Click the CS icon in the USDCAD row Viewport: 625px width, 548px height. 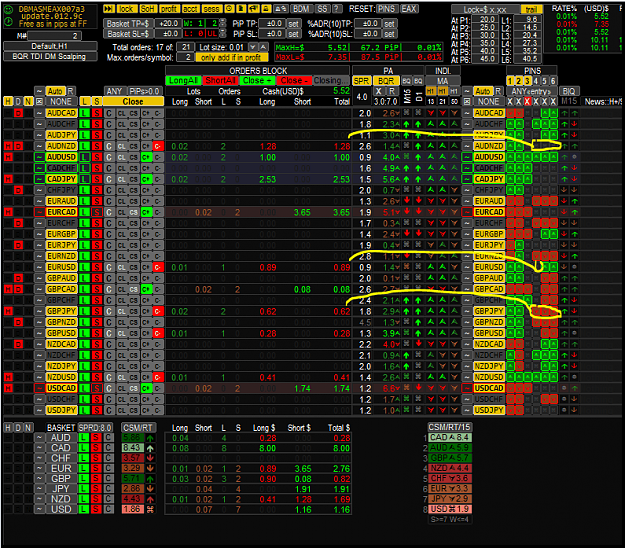click(x=134, y=388)
